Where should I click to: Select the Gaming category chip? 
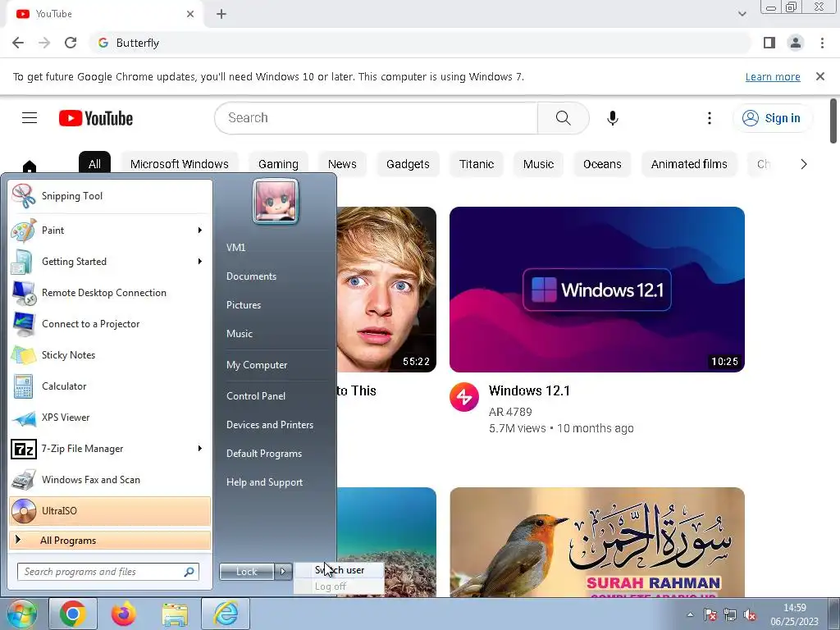click(278, 164)
